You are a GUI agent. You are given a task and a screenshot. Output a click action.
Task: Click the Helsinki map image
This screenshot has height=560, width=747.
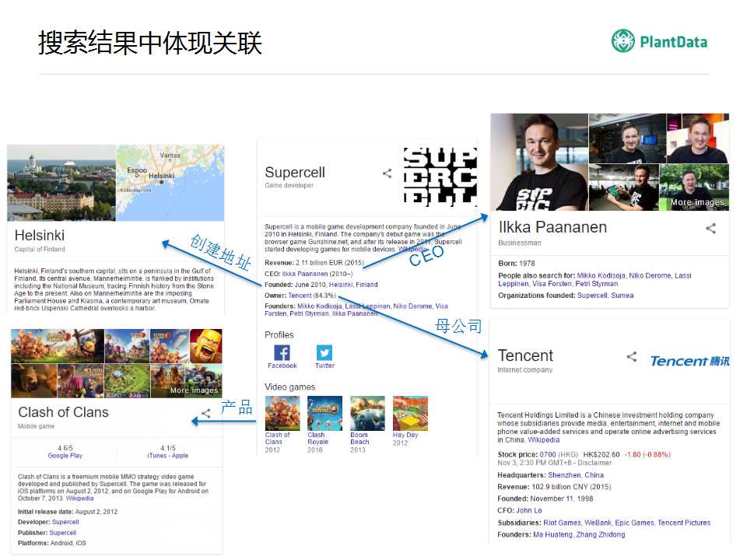pos(170,183)
